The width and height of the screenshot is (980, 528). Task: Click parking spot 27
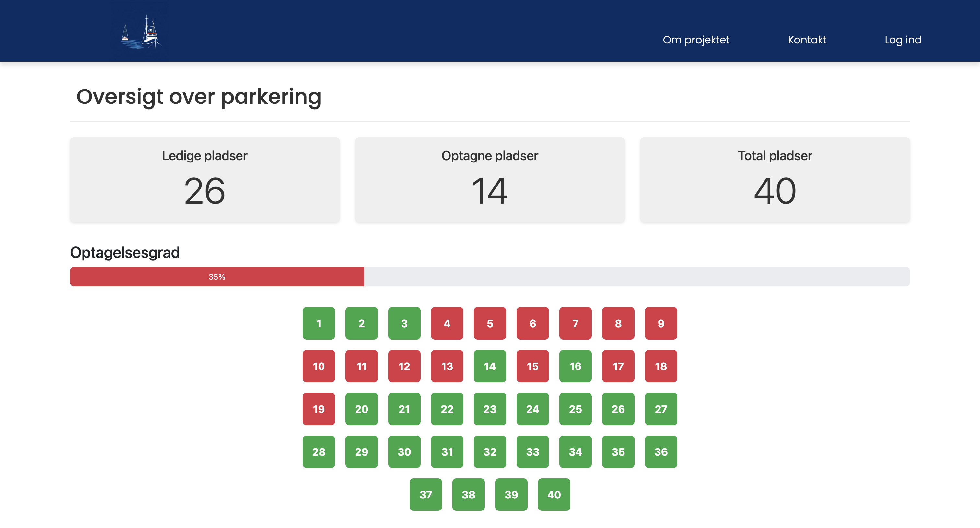click(660, 409)
